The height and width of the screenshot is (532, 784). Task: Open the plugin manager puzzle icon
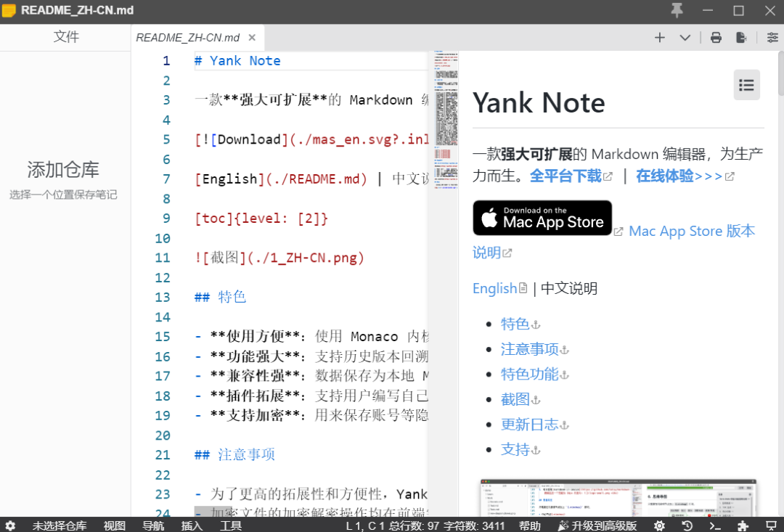(743, 525)
